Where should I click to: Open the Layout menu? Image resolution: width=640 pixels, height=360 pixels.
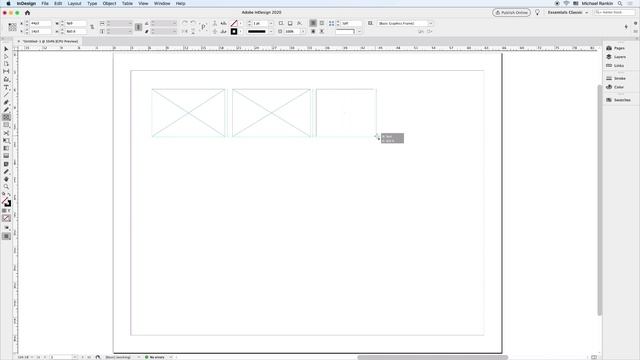coord(74,3)
